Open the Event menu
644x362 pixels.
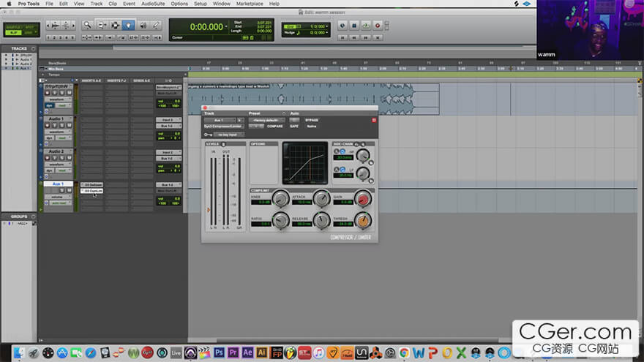129,4
